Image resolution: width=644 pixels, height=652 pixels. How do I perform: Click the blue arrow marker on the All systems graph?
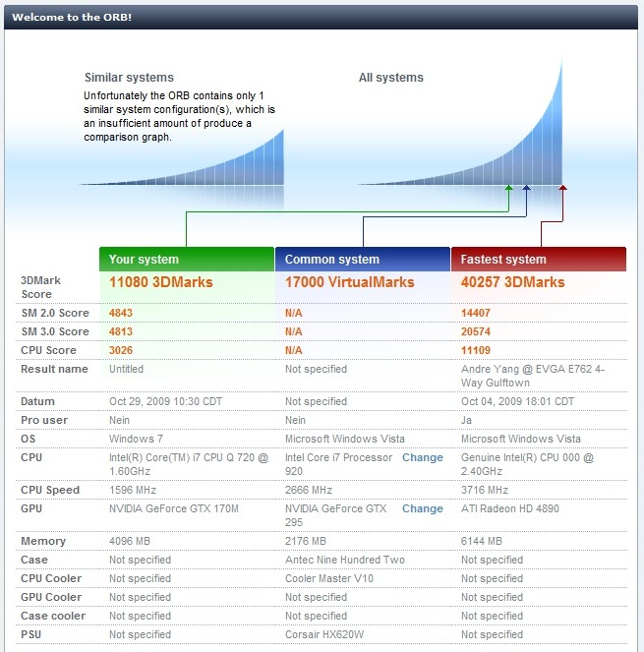(526, 188)
